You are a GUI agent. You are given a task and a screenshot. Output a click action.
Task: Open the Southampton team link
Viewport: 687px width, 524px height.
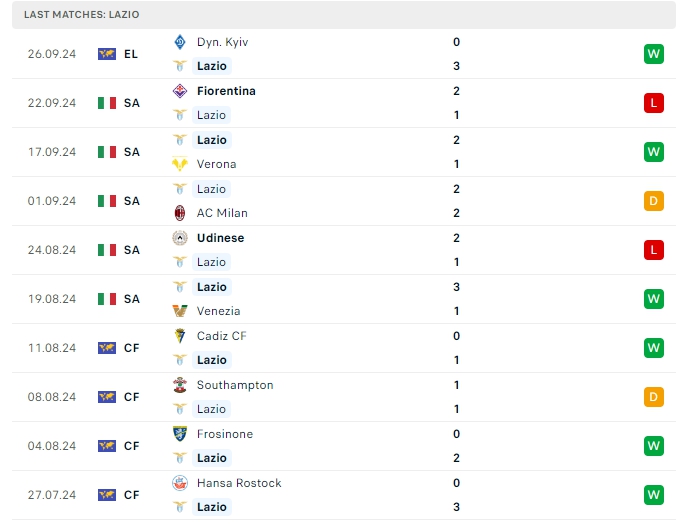tap(235, 385)
